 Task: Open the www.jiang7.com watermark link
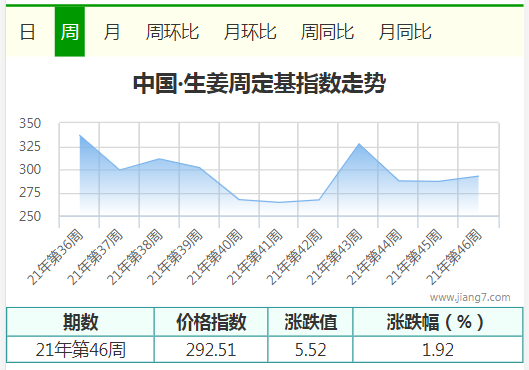pos(470,297)
